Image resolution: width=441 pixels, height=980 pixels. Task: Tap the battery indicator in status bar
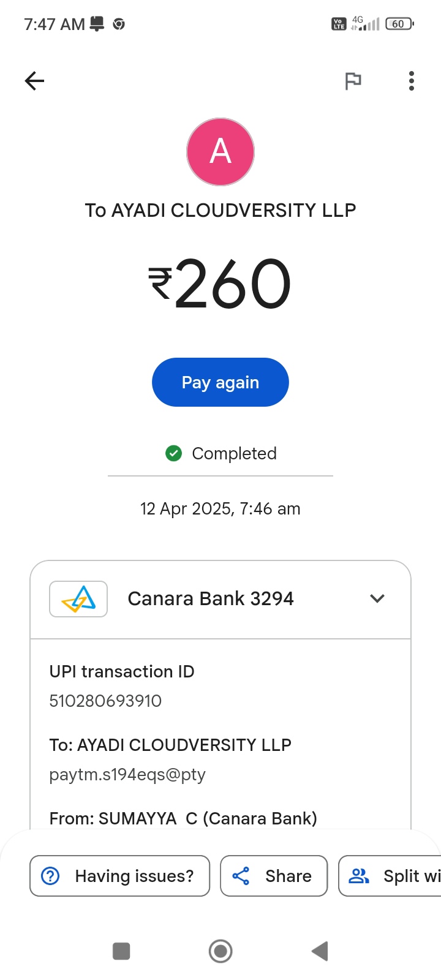coord(399,24)
